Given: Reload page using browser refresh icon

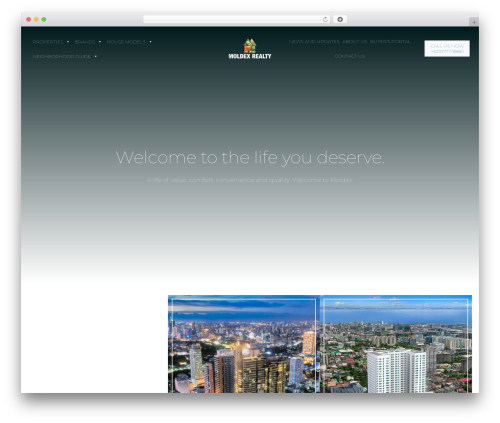Looking at the screenshot, I should 325,19.
